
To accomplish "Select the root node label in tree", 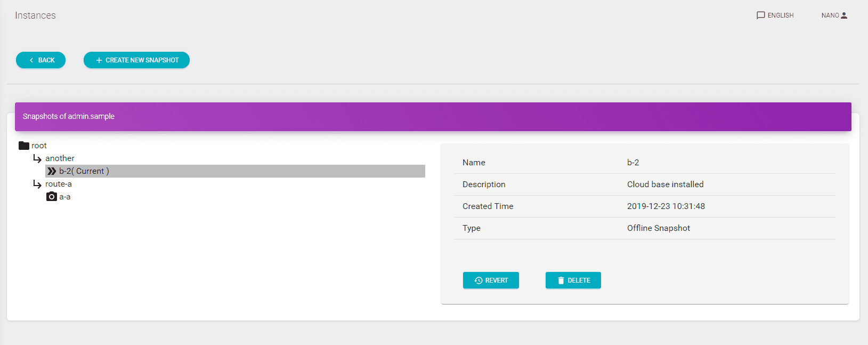I will point(39,146).
